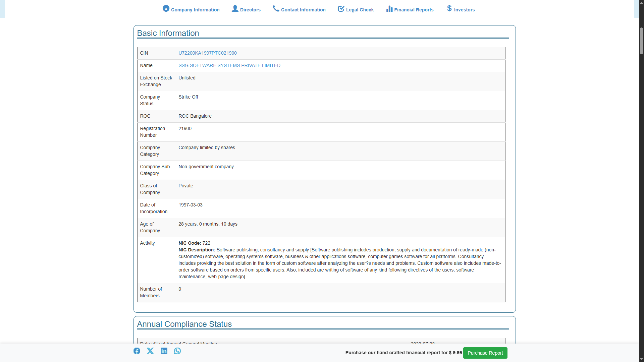Screen dimensions: 644x362
Task: Open the Company Information tab
Action: [x=195, y=10]
